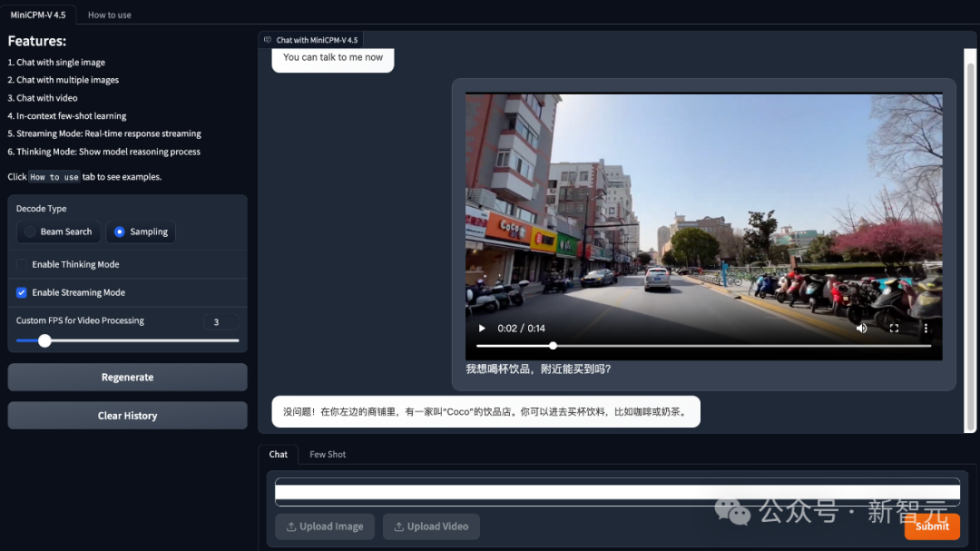
Task: Click '6. Thinking Mode' feature line
Action: pyautogui.click(x=103, y=152)
